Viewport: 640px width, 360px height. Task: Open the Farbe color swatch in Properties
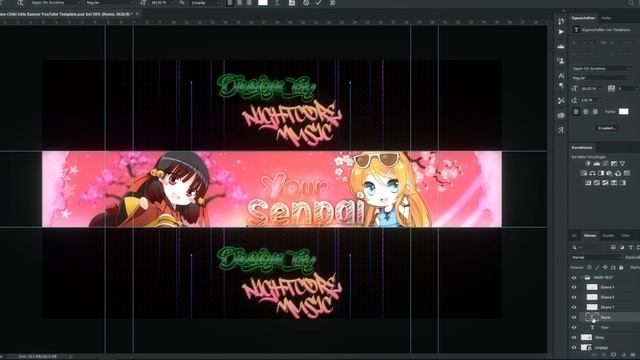623,111
